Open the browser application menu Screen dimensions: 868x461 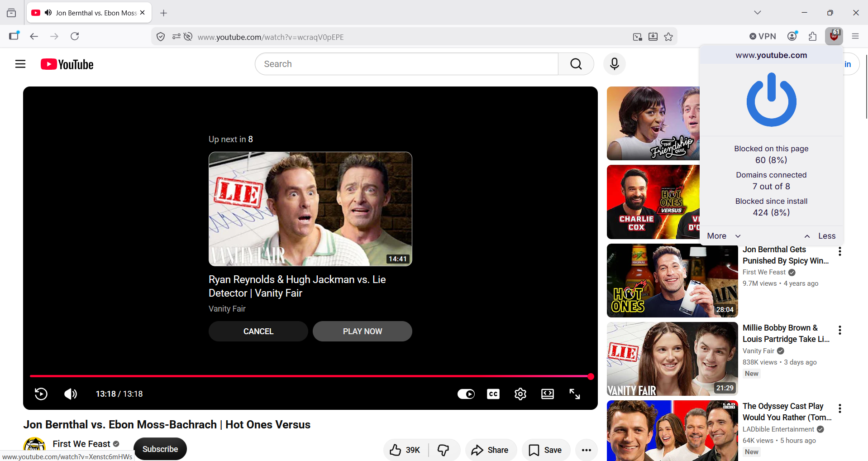[x=855, y=36]
